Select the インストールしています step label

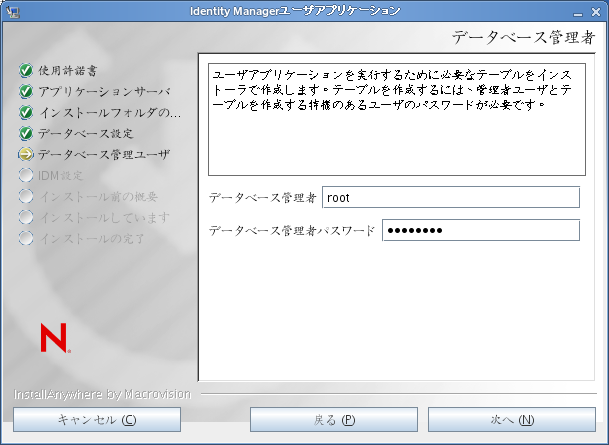click(x=104, y=217)
